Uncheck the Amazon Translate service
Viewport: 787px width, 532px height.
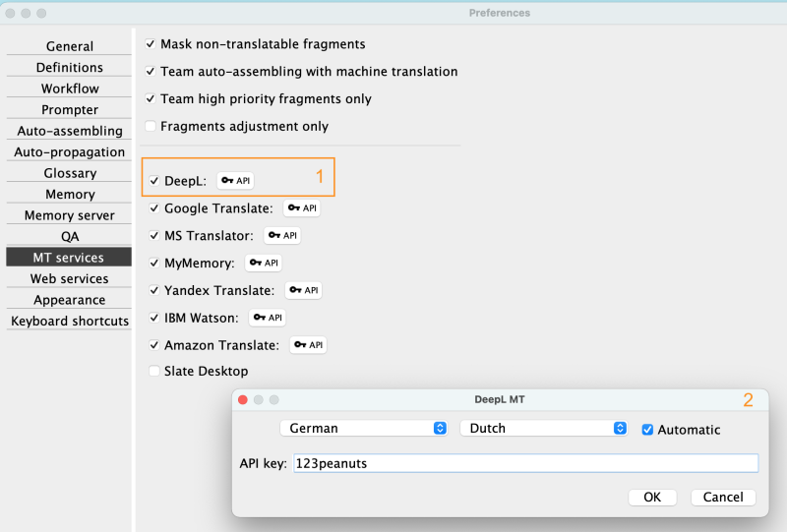point(154,345)
